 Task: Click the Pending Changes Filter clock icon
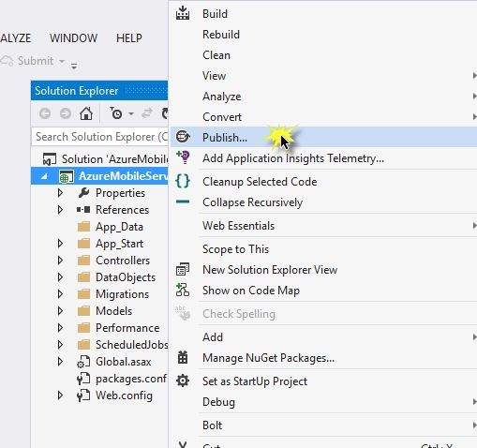pyautogui.click(x=116, y=113)
